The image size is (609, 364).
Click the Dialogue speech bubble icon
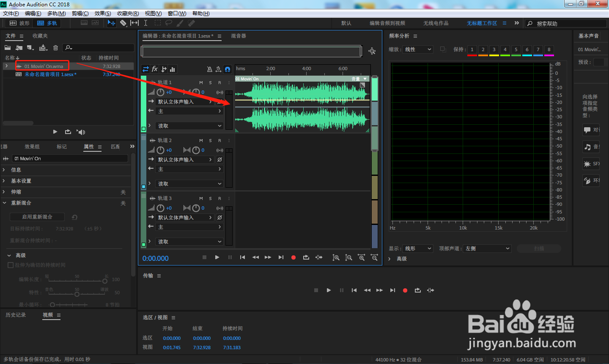point(587,130)
